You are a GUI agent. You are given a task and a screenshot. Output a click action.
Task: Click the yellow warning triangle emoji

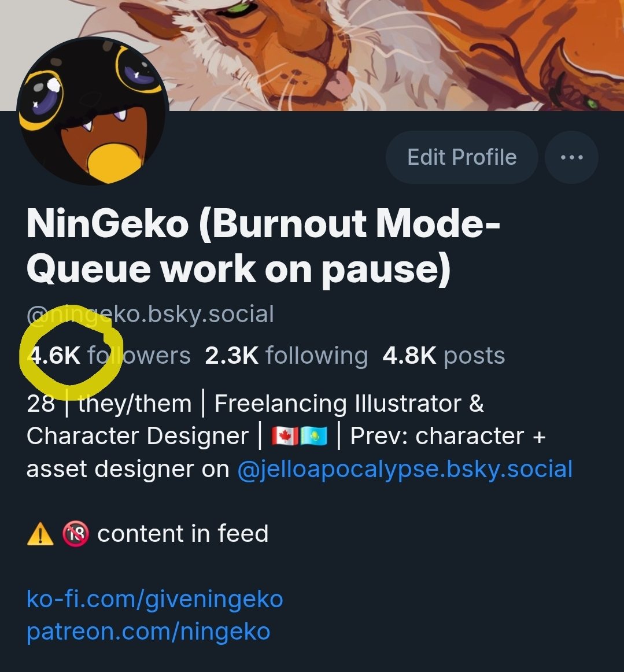point(40,534)
